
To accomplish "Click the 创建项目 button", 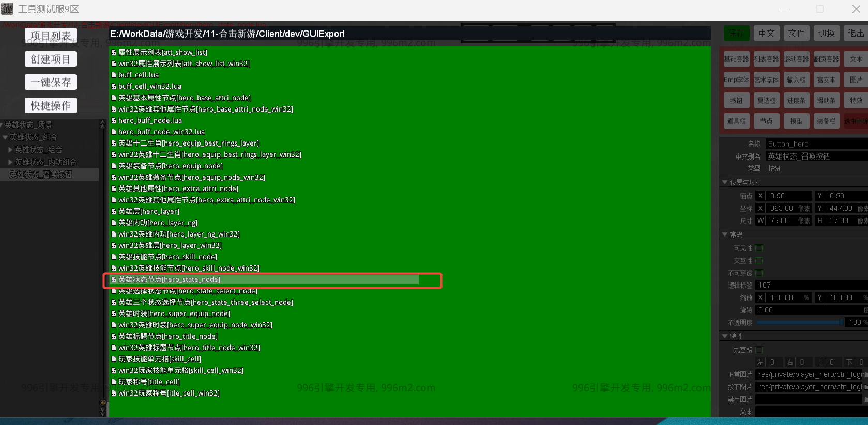I will 51,59.
